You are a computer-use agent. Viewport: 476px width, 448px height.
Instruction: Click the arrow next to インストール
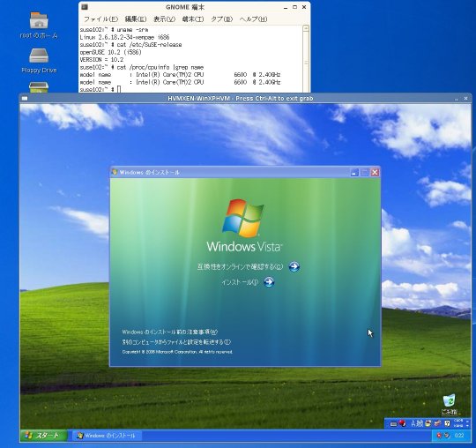tap(269, 282)
